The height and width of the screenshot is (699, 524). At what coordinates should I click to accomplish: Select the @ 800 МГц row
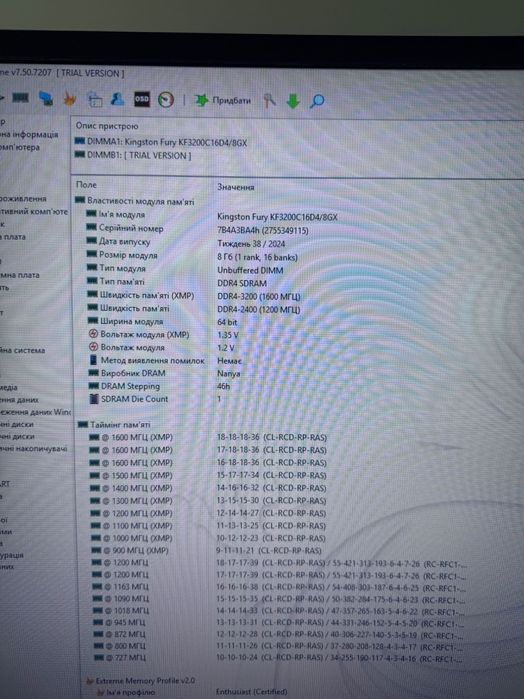click(279, 646)
